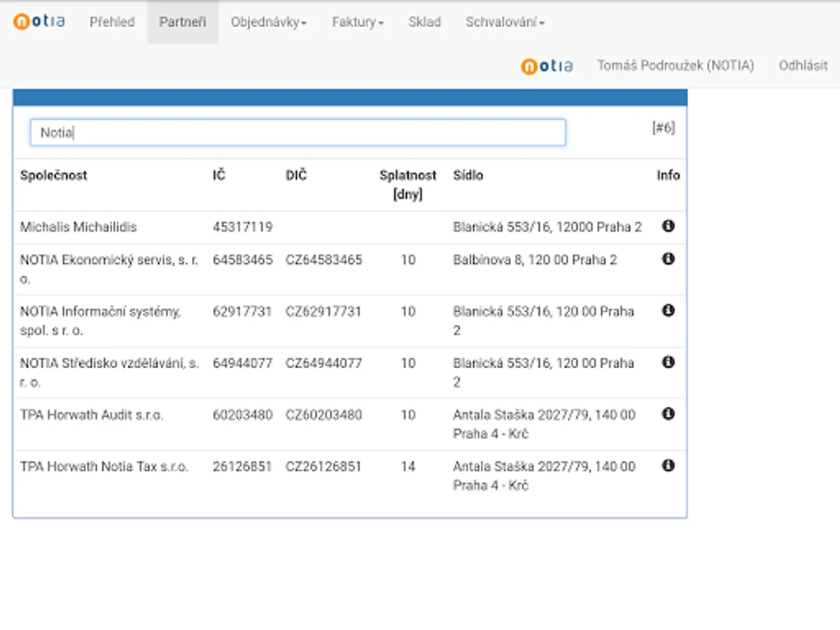
Task: Click info icon for TPA Horwath Audit
Action: tap(668, 414)
